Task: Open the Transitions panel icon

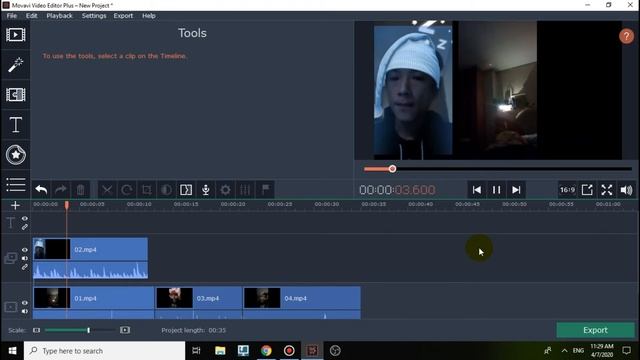Action: point(16,95)
